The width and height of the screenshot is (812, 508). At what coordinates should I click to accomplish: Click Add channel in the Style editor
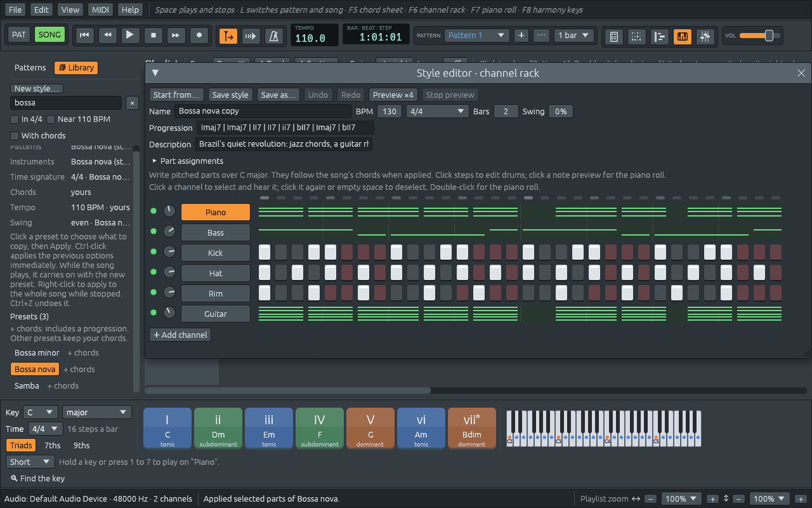(180, 335)
